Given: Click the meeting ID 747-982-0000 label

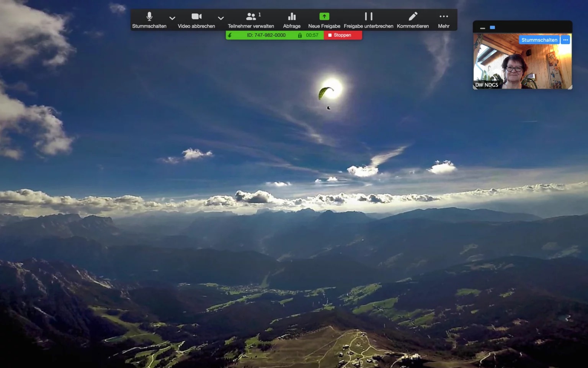Looking at the screenshot, I should pyautogui.click(x=266, y=35).
